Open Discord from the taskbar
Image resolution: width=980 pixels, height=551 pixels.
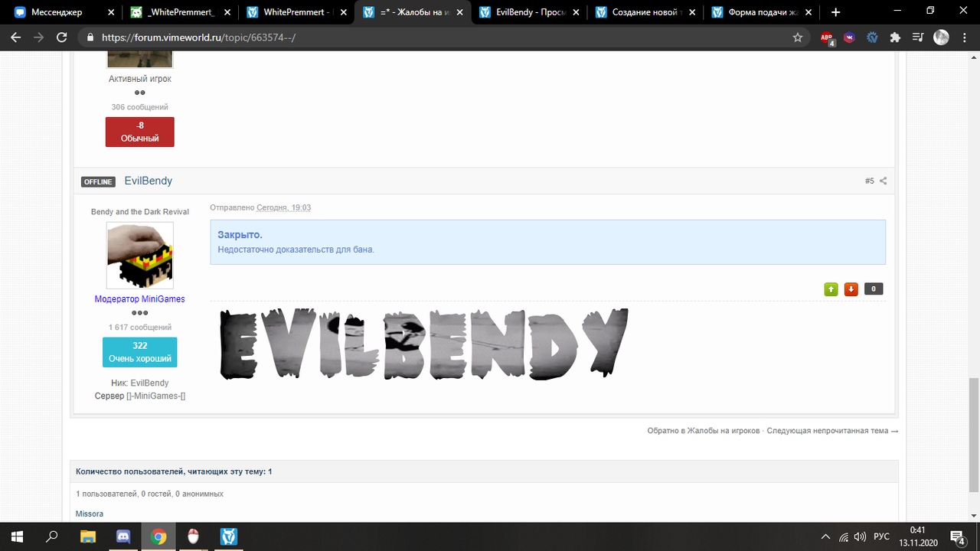(123, 536)
